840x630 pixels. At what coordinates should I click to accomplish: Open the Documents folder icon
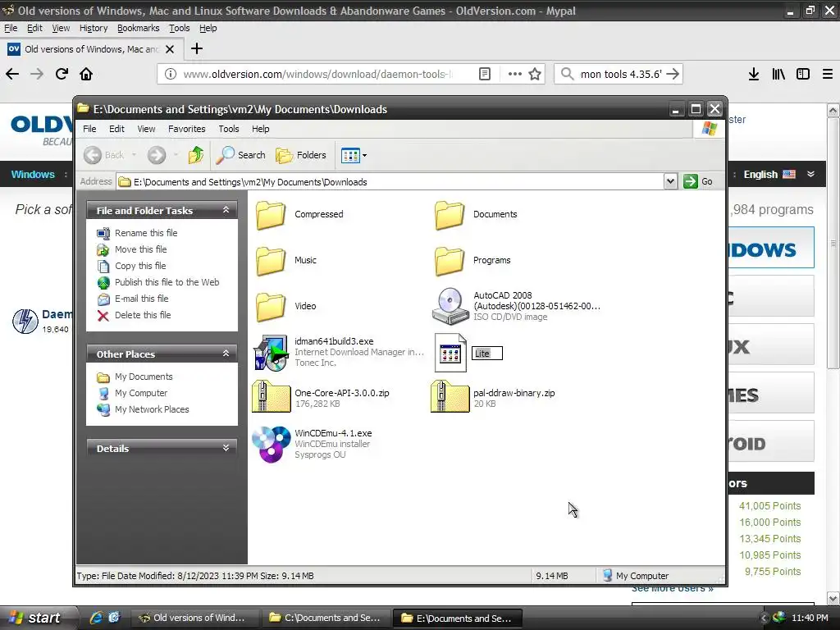(x=449, y=215)
